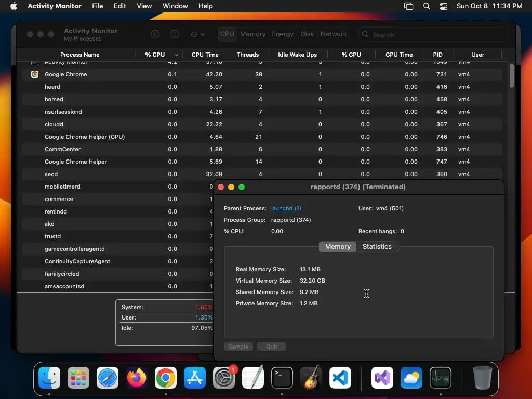This screenshot has width=532, height=399.
Task: Select the amsaccountsd process row
Action: point(118,286)
